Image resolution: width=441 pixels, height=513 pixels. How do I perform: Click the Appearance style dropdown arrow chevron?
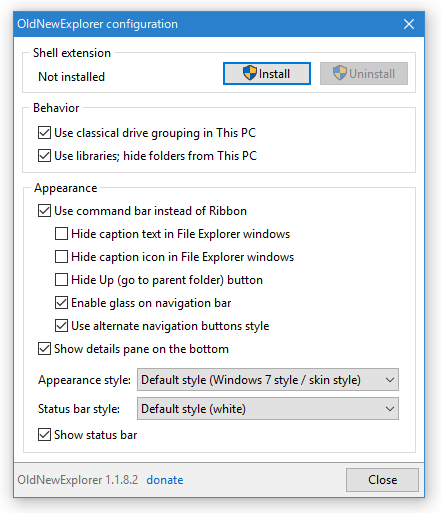[389, 380]
